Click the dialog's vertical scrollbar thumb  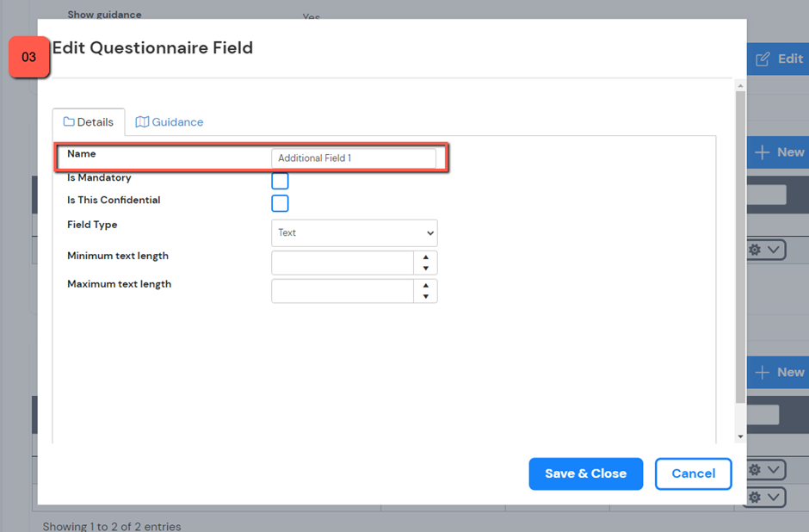[740, 245]
